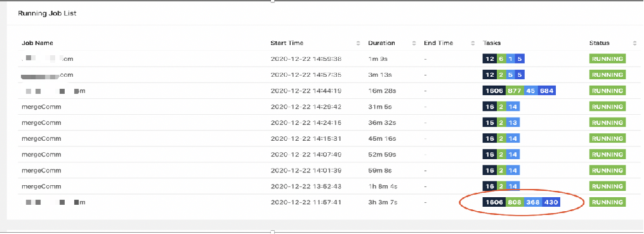Click the 430 tasks badge in the circled row
644x234 pixels.
coord(551,202)
